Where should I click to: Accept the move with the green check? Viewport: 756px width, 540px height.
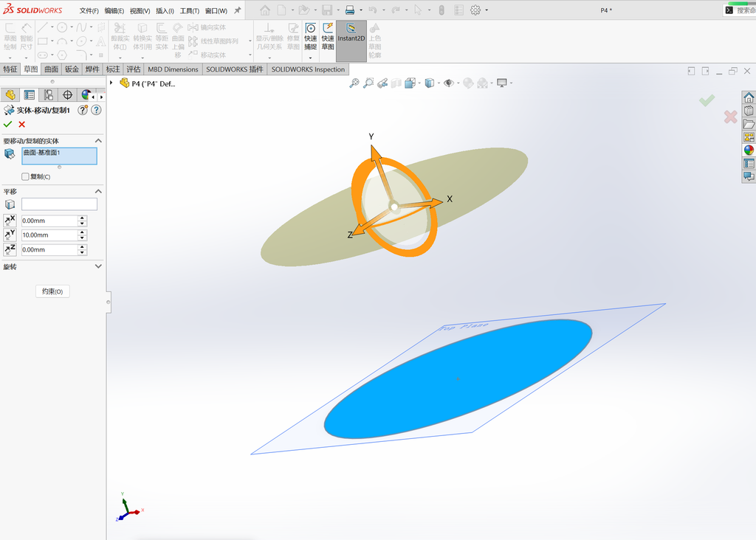7,124
